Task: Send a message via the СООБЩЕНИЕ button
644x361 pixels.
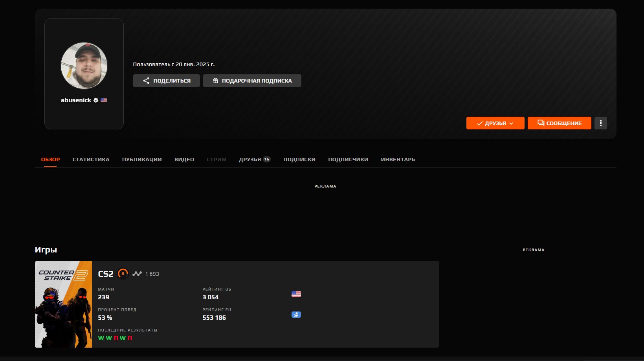Action: (559, 123)
